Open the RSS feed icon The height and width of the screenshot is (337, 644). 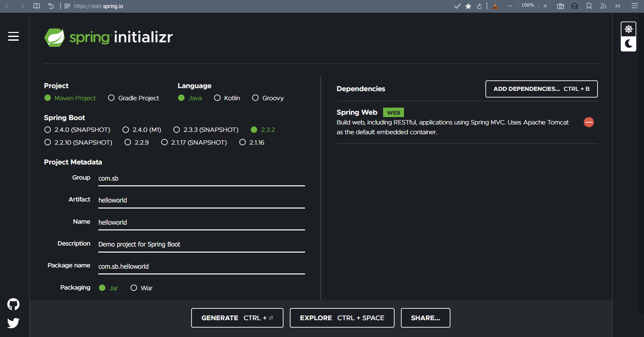click(603, 6)
